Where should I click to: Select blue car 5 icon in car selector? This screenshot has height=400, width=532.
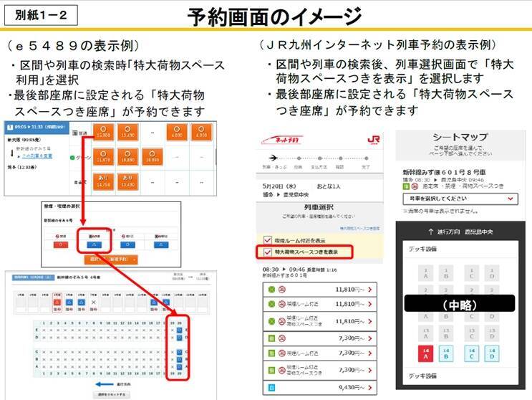[69, 303]
